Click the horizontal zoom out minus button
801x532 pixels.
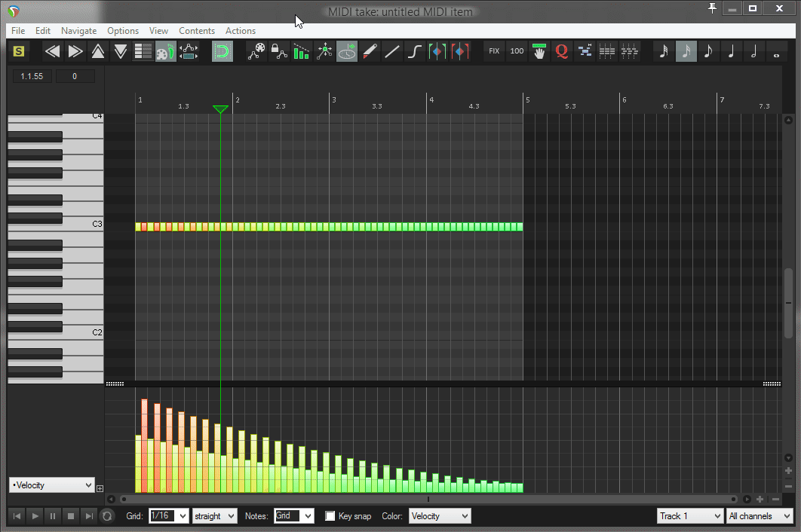776,499
